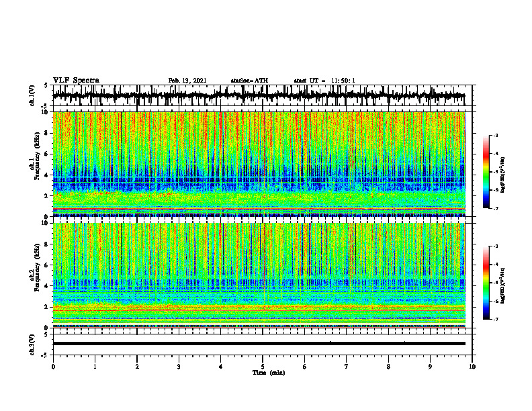Click the "ch.1(V)" axis label
This screenshot has height=411, width=532.
(32, 95)
